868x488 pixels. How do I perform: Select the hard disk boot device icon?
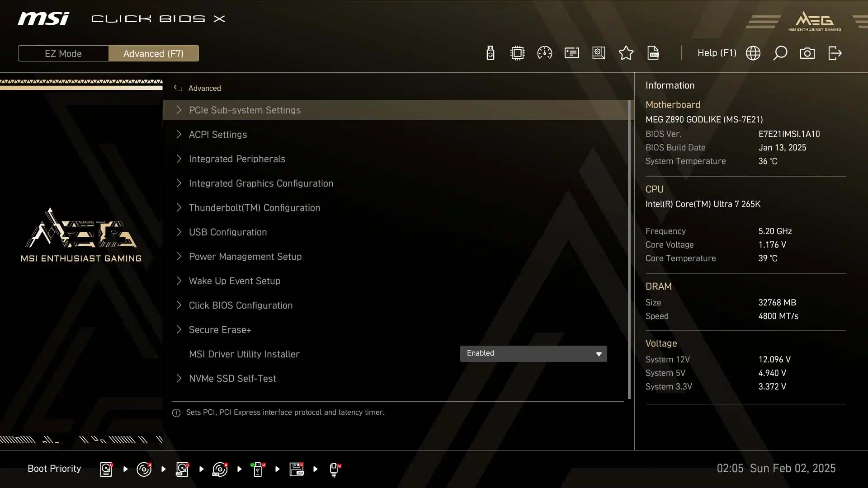click(106, 469)
